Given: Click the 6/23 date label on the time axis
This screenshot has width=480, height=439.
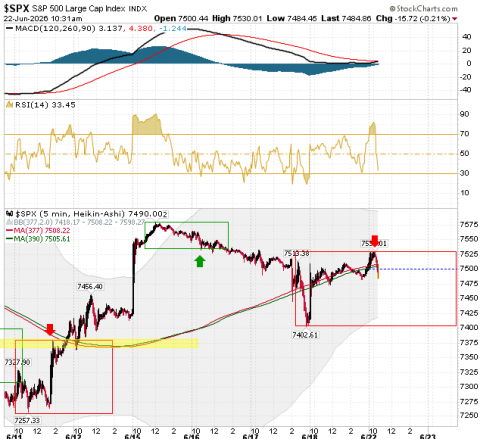Looking at the screenshot, I should (427, 437).
